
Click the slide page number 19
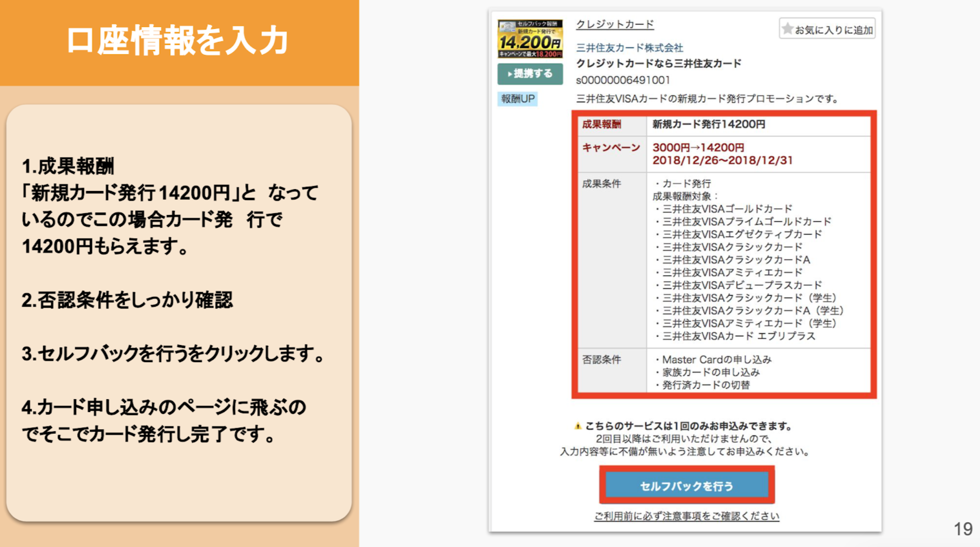pos(962,529)
